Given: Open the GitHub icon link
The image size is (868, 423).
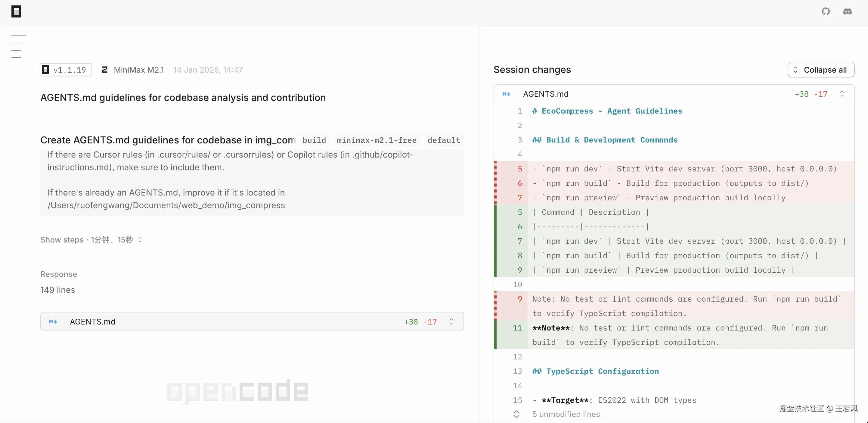Looking at the screenshot, I should click(x=826, y=11).
